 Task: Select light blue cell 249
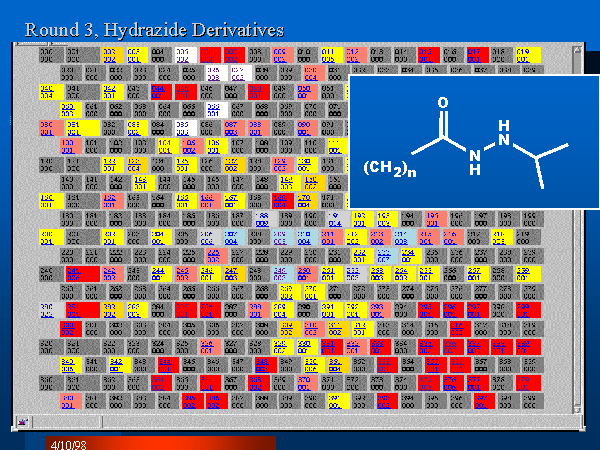[281, 273]
